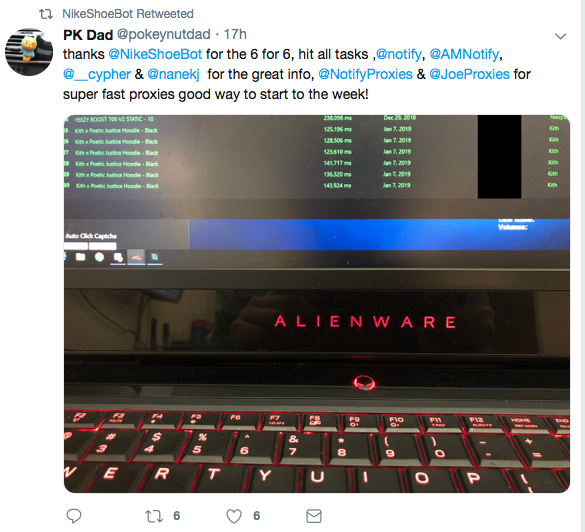Expand the tweet options chevron

tap(560, 36)
